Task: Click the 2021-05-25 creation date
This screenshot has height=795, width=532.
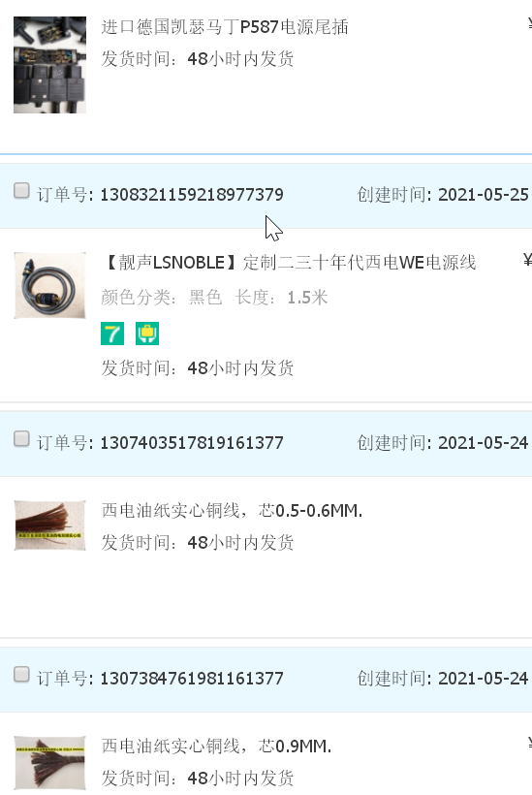Action: (x=483, y=195)
